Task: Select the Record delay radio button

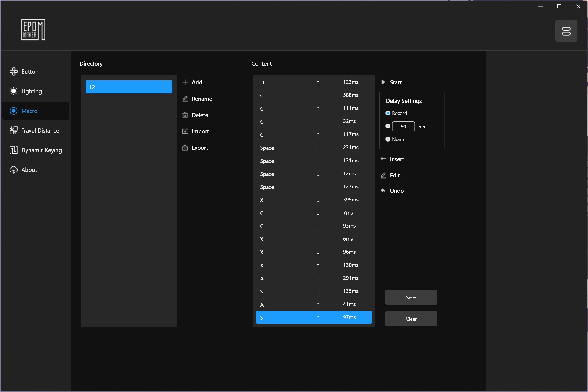Action: coord(388,113)
